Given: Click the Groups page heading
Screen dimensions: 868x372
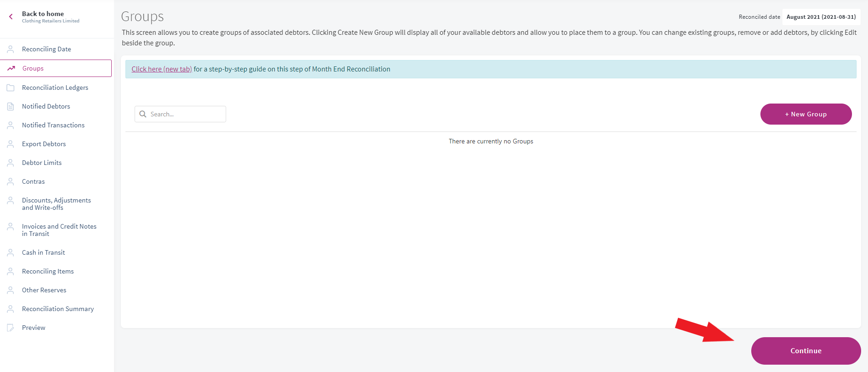Looking at the screenshot, I should click(x=142, y=16).
